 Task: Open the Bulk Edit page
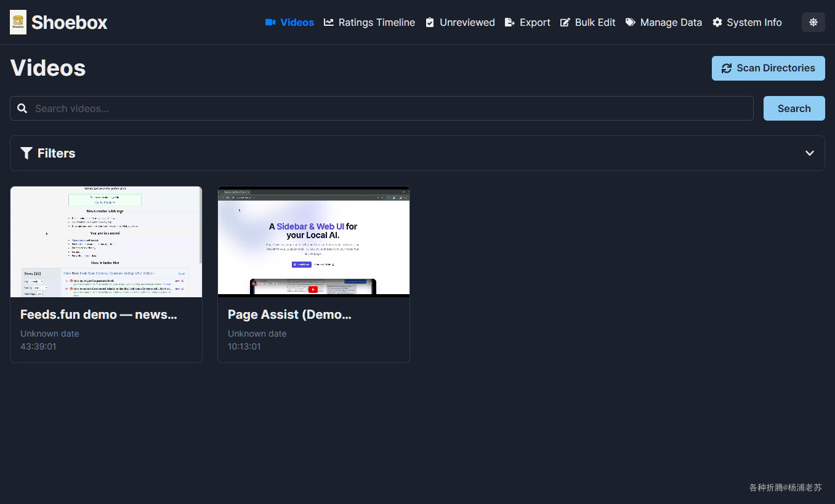point(588,22)
